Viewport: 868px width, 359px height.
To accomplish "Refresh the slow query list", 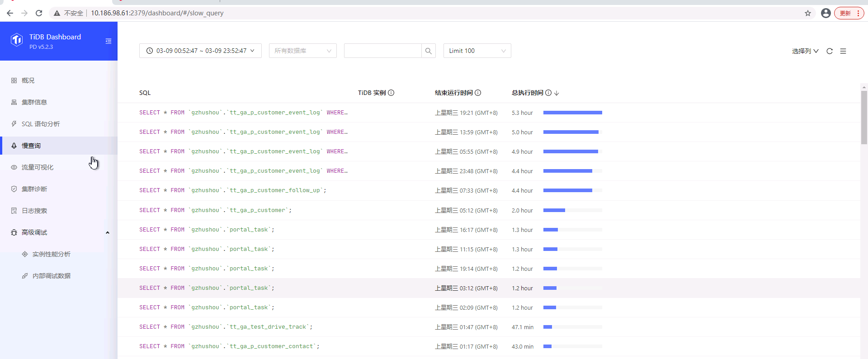I will pyautogui.click(x=830, y=51).
